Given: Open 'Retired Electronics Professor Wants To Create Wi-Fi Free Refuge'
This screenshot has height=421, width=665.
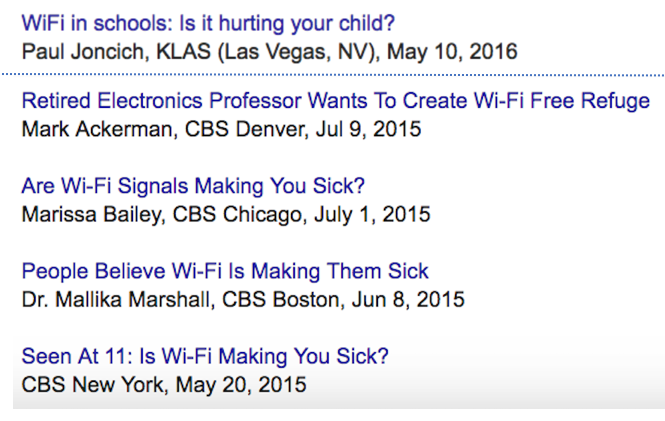Looking at the screenshot, I should tap(335, 102).
